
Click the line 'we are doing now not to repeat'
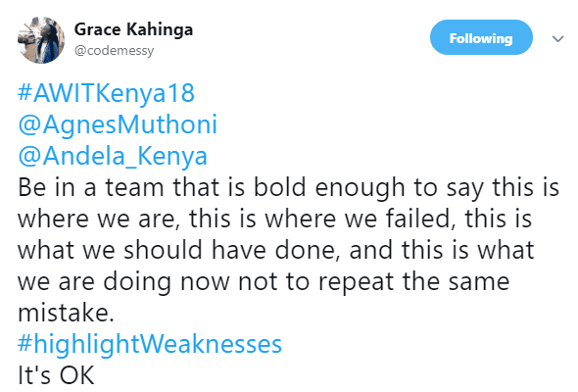click(264, 282)
